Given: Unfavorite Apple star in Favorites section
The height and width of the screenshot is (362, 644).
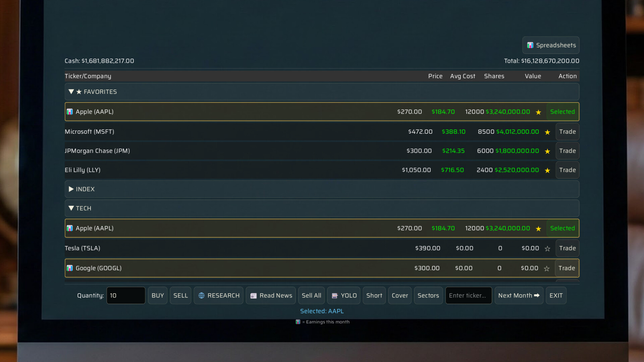Looking at the screenshot, I should (538, 112).
